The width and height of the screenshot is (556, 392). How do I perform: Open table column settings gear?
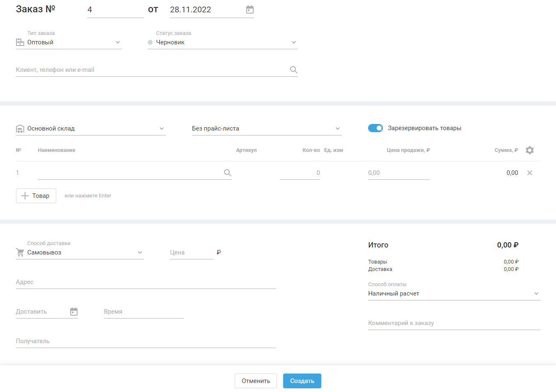click(x=530, y=150)
